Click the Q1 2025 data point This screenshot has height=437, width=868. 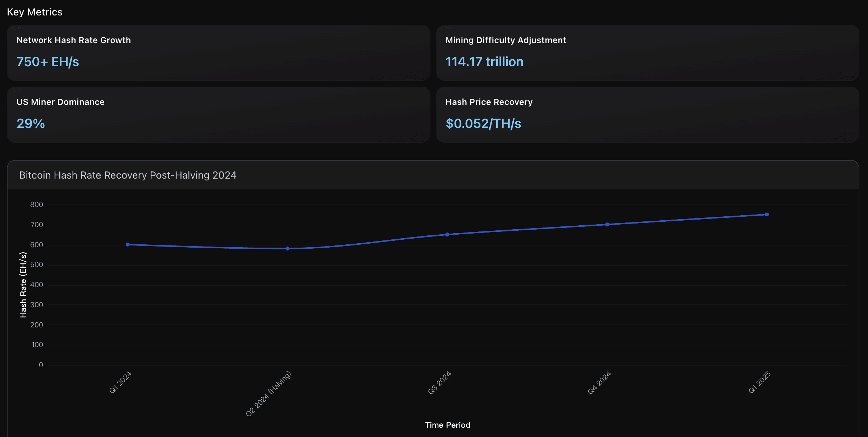pos(767,215)
